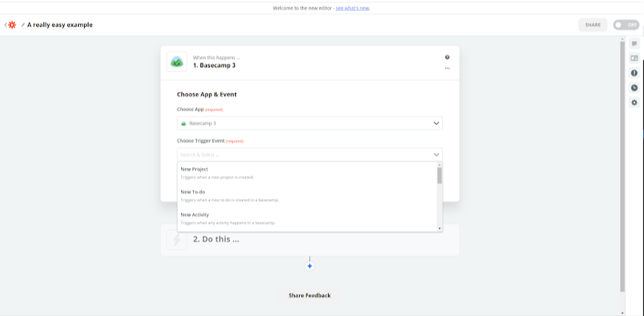Viewport: 644px width, 316px height.
Task: Click the Zapier logo home icon
Action: tap(13, 25)
